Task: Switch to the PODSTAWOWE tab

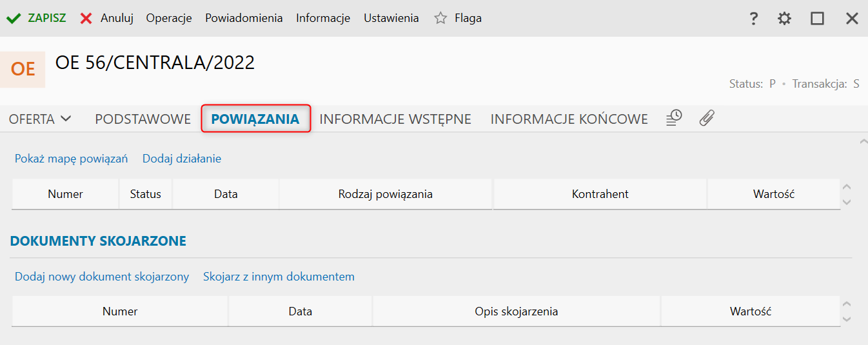Action: [x=143, y=119]
